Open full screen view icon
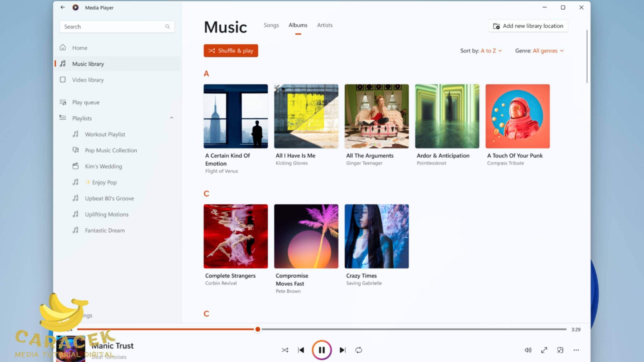Viewport: 644px width, 362px height. [544, 350]
